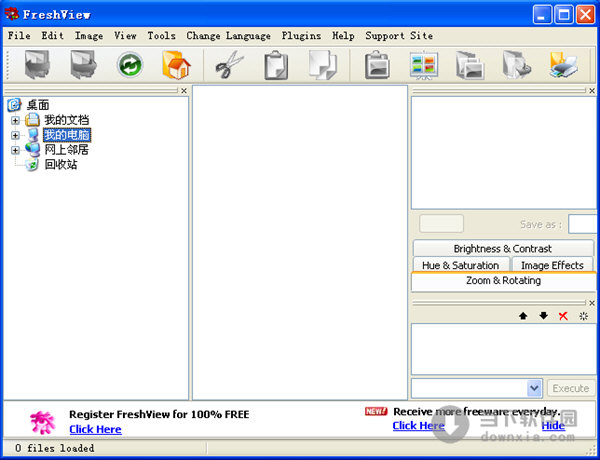Switch to Brightness & Contrast tab
Viewport: 600px width, 460px height.
pos(503,249)
